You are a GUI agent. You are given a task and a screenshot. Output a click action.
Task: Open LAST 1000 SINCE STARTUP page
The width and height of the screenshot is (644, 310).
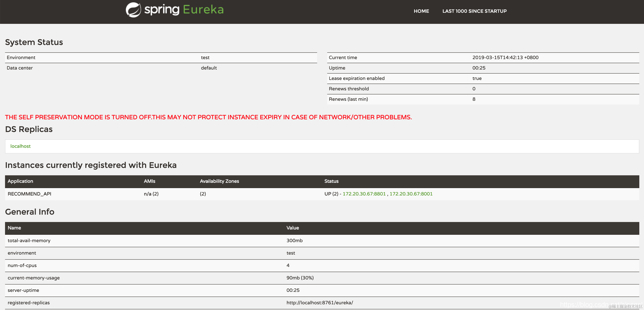coord(474,11)
